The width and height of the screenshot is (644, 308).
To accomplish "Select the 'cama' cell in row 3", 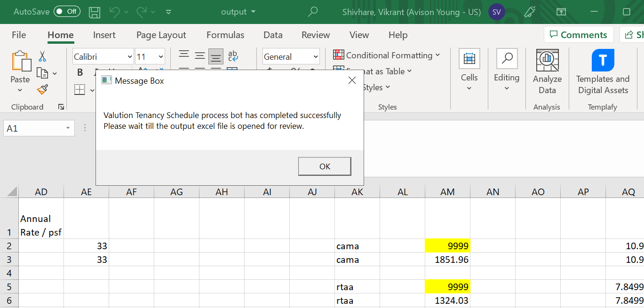I will [357, 260].
